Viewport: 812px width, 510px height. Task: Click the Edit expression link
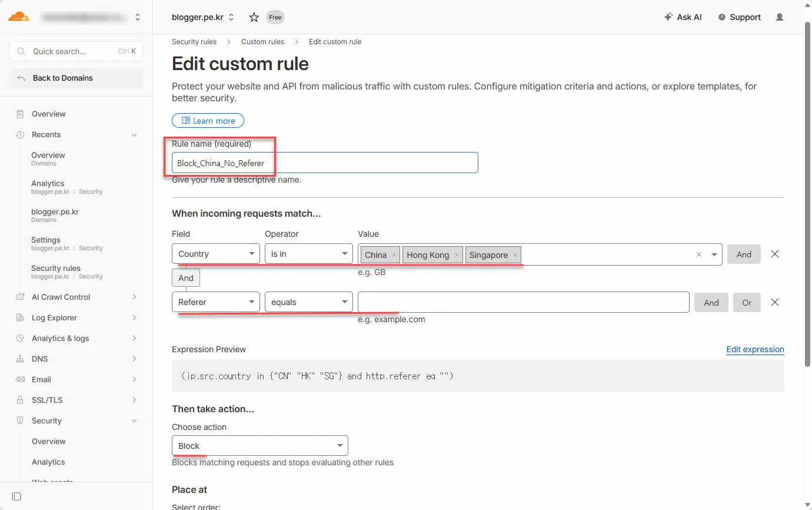click(755, 349)
